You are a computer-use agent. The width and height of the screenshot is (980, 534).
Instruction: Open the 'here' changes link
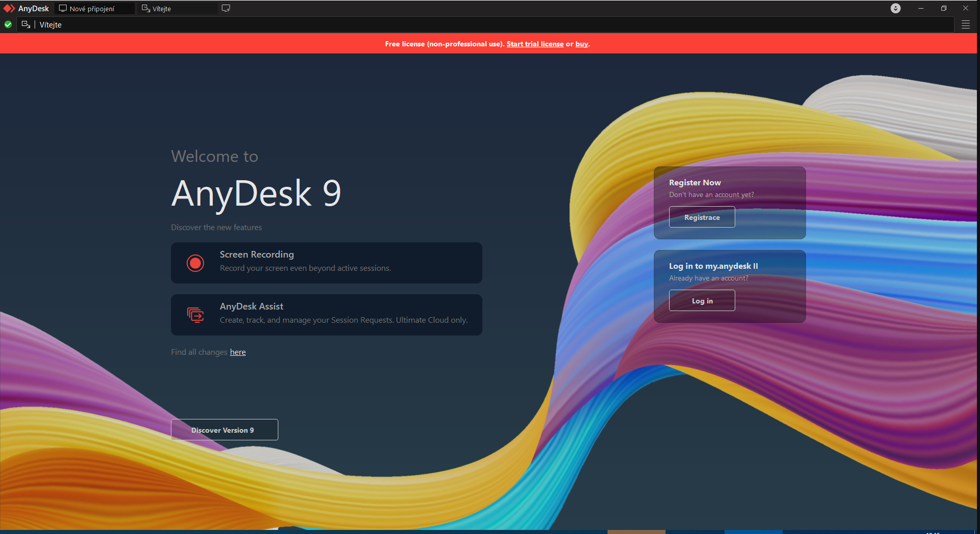238,352
